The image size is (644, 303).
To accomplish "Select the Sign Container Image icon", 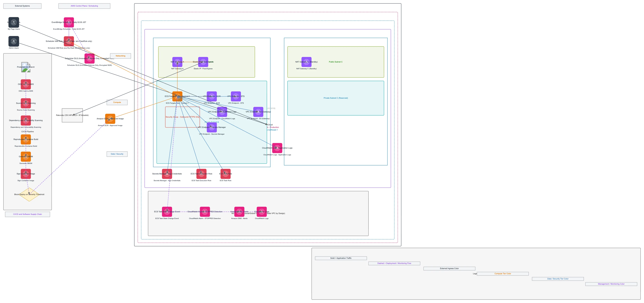I will point(26,174).
